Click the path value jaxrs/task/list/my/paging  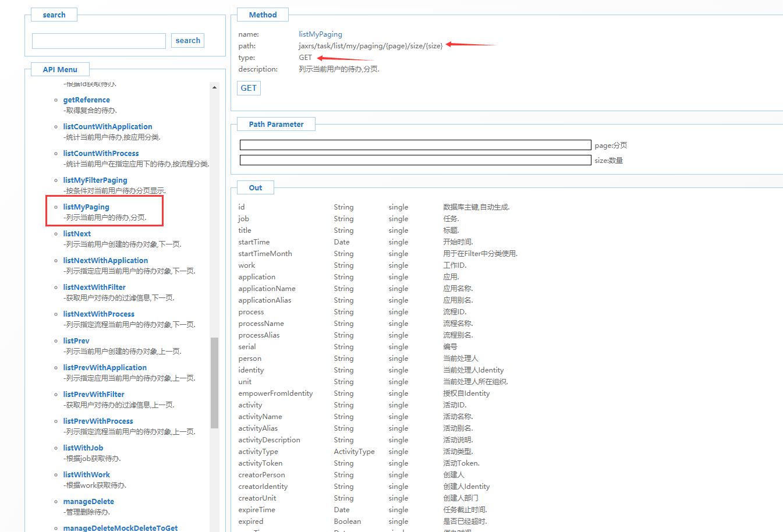tap(370, 46)
